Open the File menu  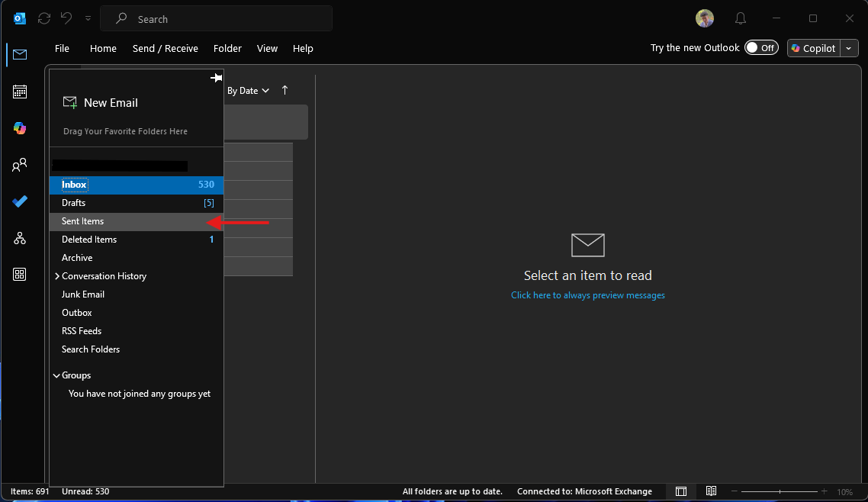[x=62, y=48]
